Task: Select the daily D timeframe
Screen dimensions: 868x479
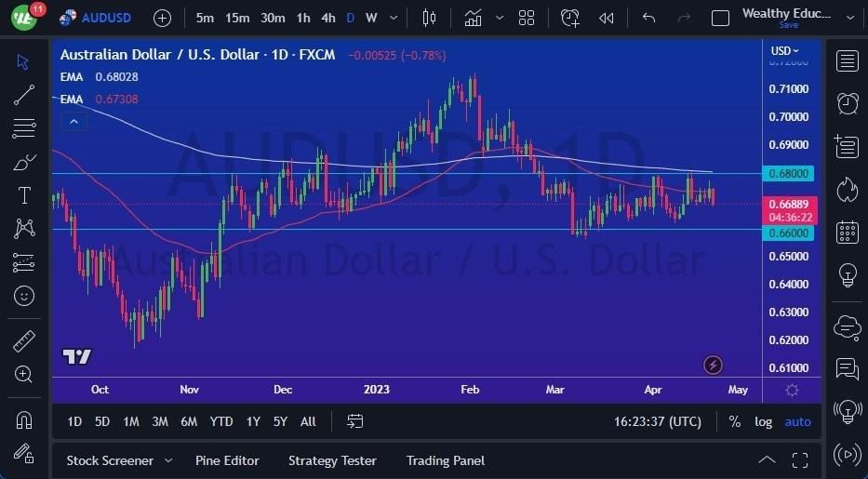Action: (x=351, y=19)
